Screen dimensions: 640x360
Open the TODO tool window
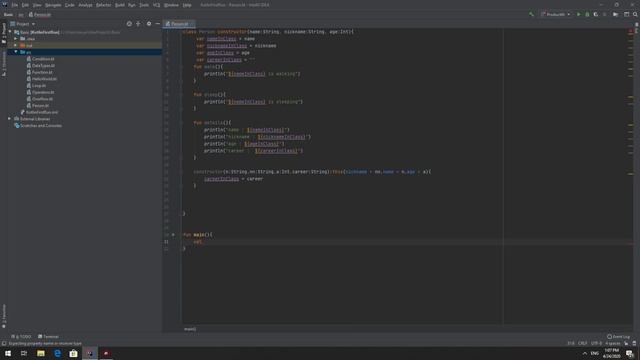[21, 337]
